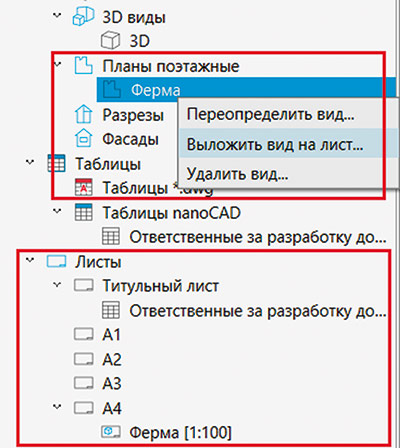The image size is (400, 448).
Task: Collapse the Таблицы nanoCAD node
Action: click(58, 211)
